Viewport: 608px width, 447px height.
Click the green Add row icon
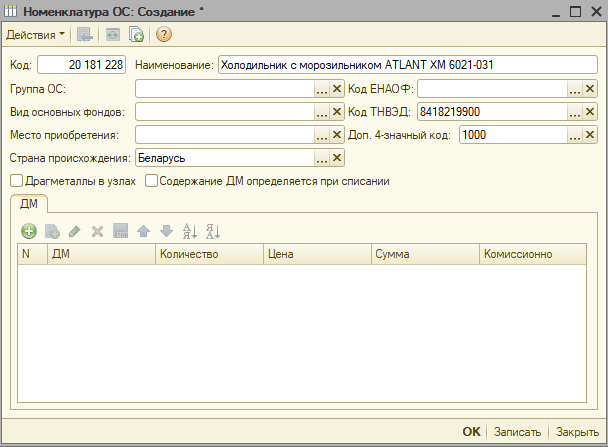[29, 231]
